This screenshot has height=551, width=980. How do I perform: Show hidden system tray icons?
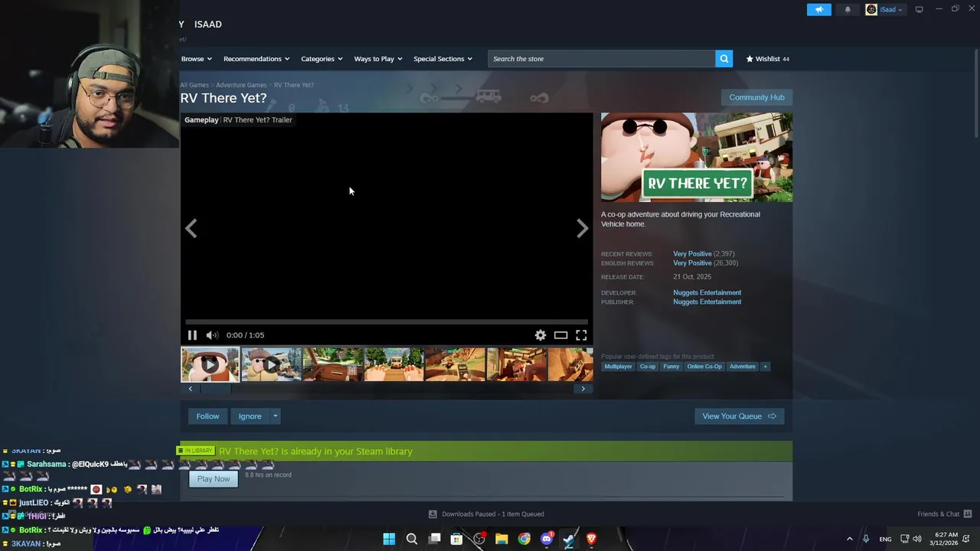point(849,539)
